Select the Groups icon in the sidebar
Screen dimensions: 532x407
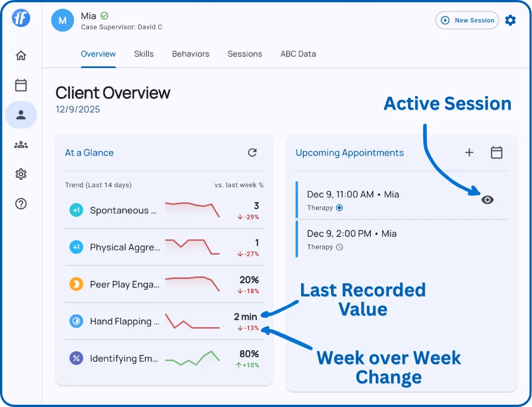[x=21, y=144]
